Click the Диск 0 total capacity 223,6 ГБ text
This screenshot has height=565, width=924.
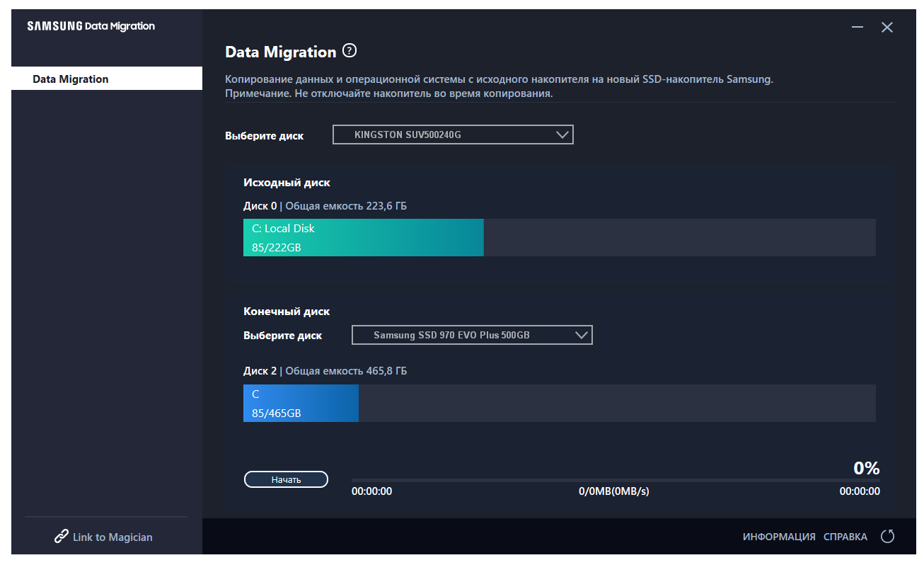325,206
